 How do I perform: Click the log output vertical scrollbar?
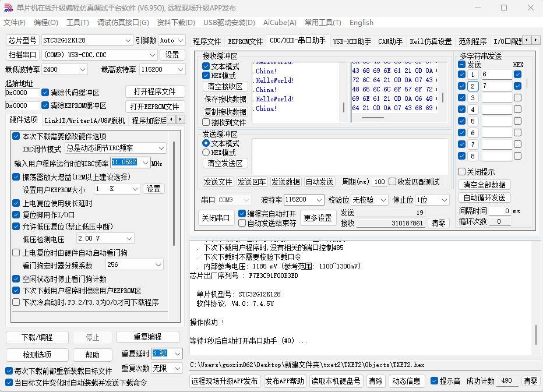536,335
